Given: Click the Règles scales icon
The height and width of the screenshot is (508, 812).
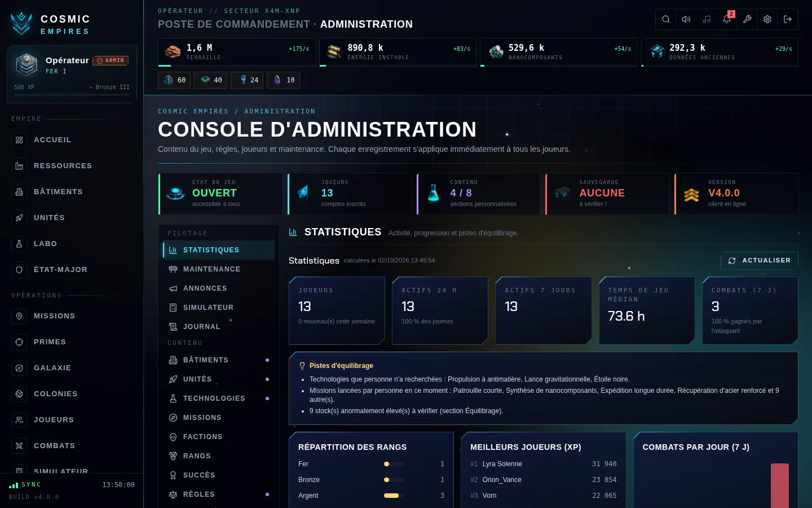Looking at the screenshot, I should [x=173, y=494].
